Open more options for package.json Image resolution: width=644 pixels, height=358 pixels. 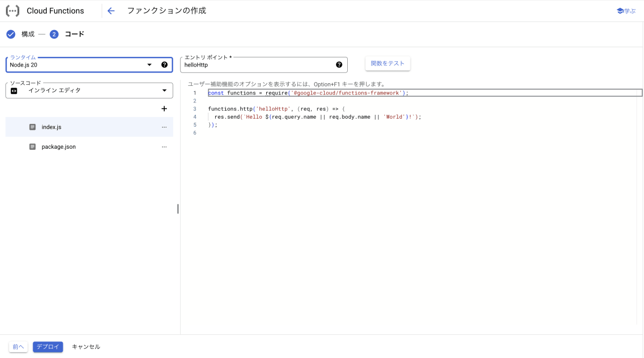(164, 147)
